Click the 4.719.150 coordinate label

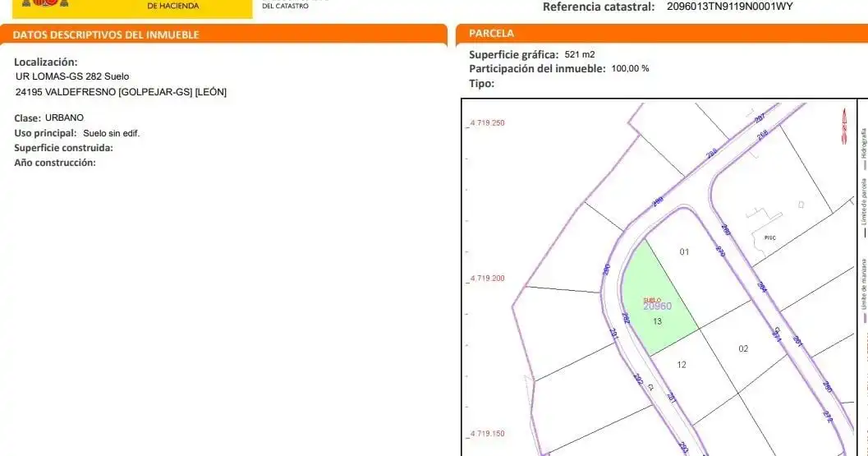click(x=488, y=434)
